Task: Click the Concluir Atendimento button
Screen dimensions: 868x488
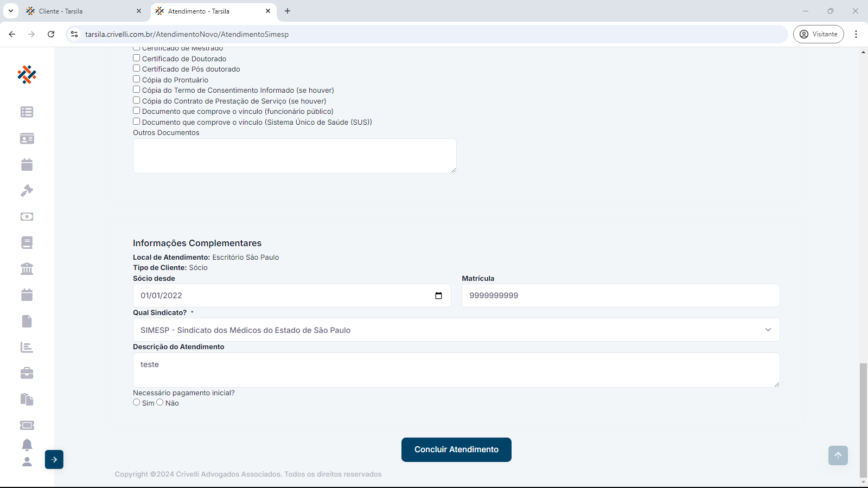Action: click(456, 450)
